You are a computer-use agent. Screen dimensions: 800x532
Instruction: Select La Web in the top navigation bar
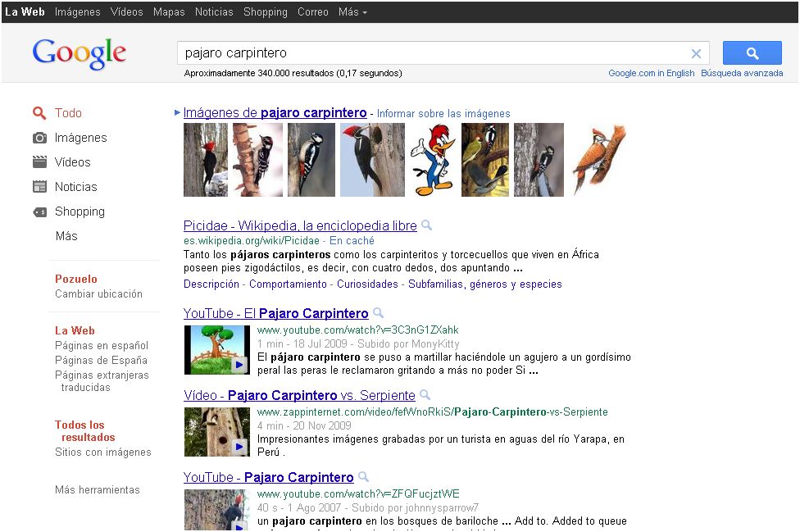coord(25,11)
